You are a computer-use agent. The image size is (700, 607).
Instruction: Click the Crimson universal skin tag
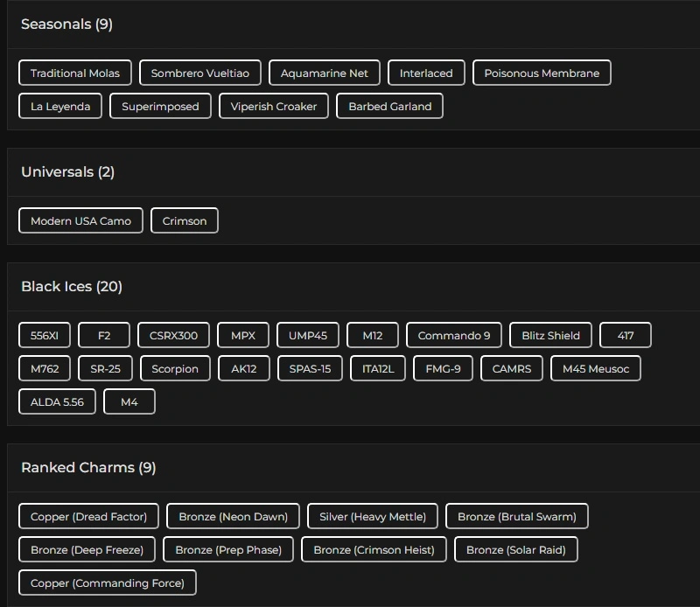coord(185,221)
